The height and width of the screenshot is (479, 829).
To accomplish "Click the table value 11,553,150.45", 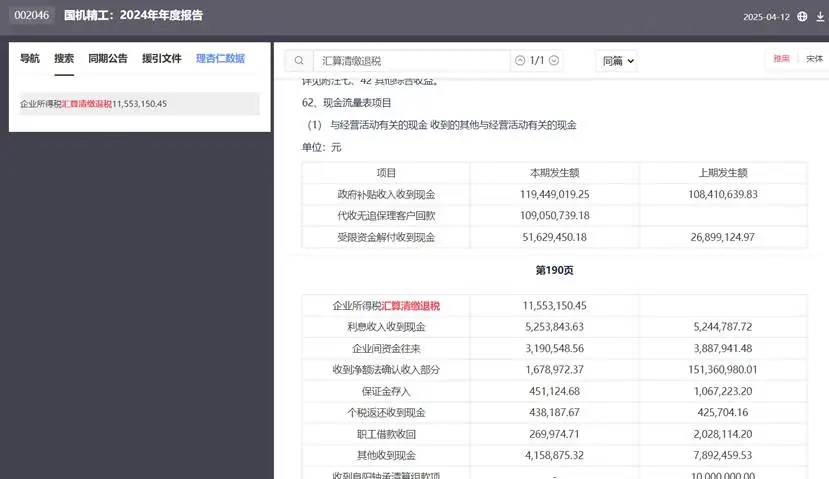I will click(555, 306).
